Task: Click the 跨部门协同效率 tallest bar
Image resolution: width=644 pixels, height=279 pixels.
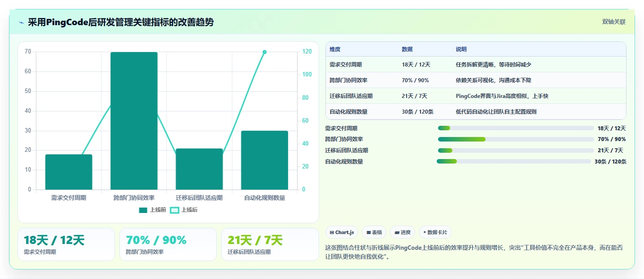Action: [x=134, y=121]
